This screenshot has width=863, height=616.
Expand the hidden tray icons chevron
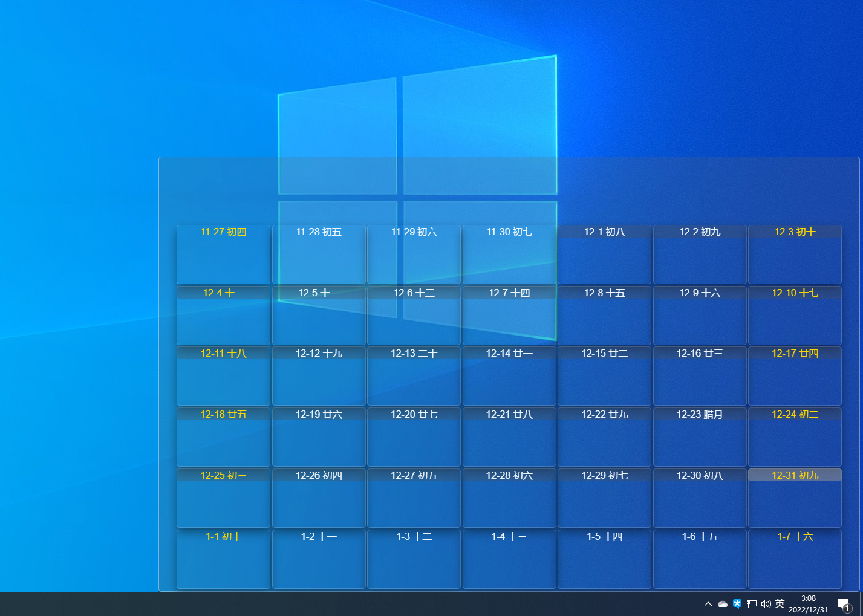click(708, 604)
